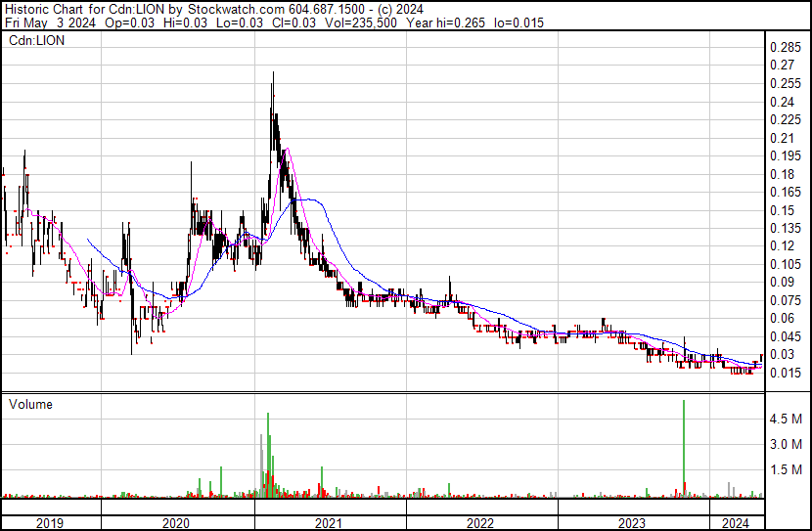Click the 0.09 price axis label
Screen dimensions: 812x531
(782, 282)
